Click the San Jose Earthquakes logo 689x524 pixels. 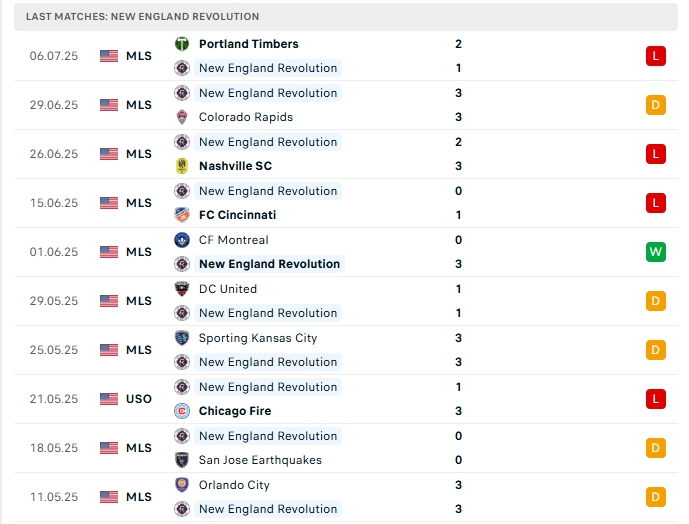point(182,460)
